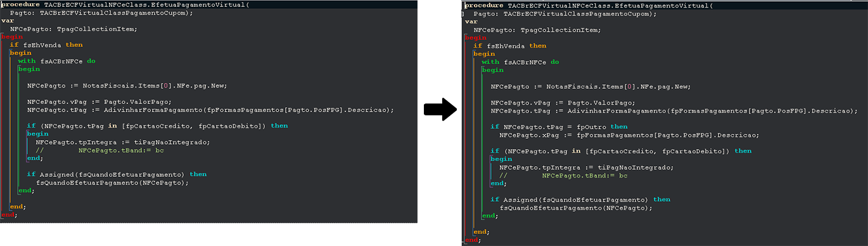Click 'NFCePagto.tpIntegra := tiPagNaoIntegrado;' in left panel
This screenshot has width=868, height=246.
coord(123,142)
